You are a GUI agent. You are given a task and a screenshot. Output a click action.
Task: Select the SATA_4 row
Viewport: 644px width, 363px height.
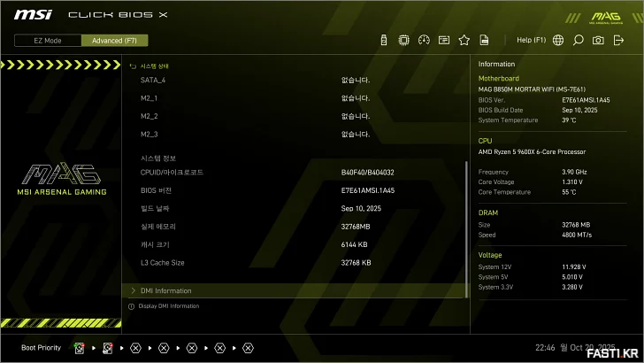295,81
